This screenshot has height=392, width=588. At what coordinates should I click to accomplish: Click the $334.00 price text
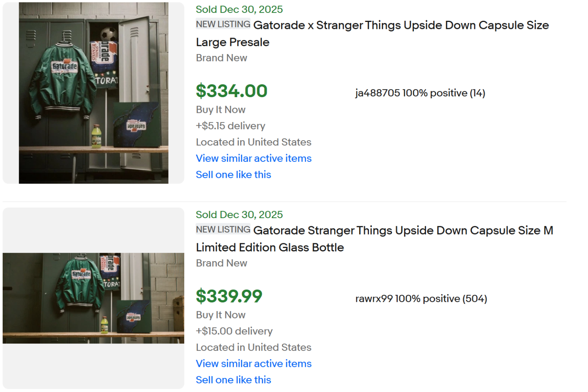coord(231,91)
